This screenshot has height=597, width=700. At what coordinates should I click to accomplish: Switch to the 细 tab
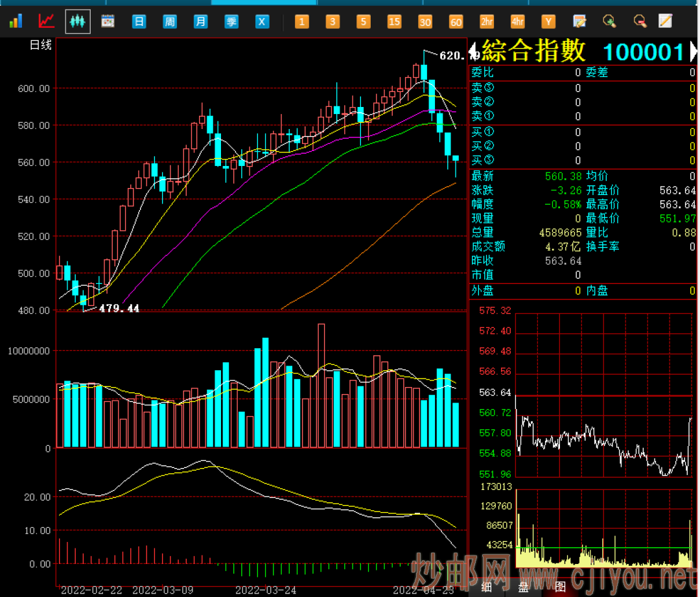486,587
